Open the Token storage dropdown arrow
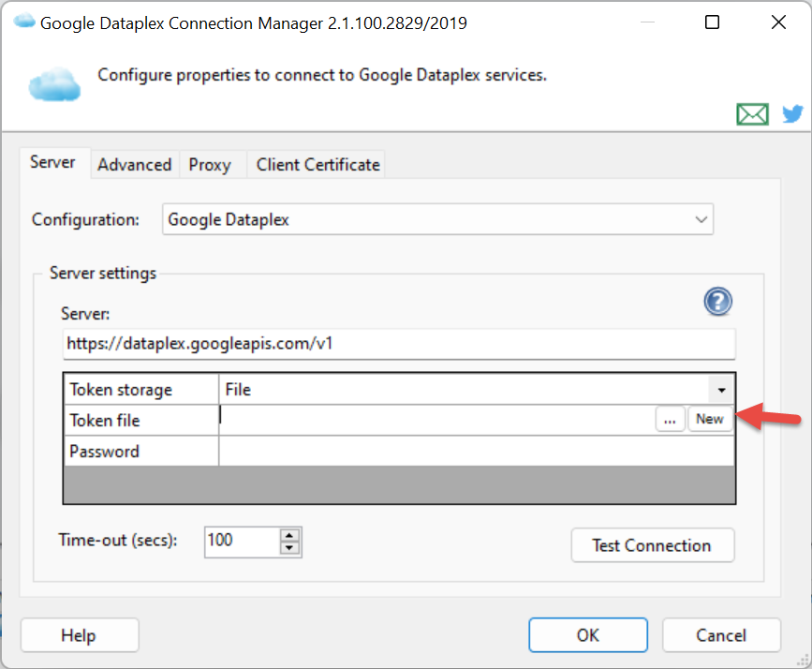Screen dimensions: 812x669 pos(721,390)
